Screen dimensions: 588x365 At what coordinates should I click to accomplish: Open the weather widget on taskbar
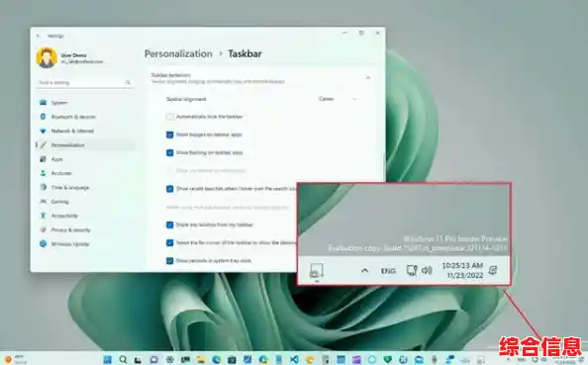pos(15,360)
